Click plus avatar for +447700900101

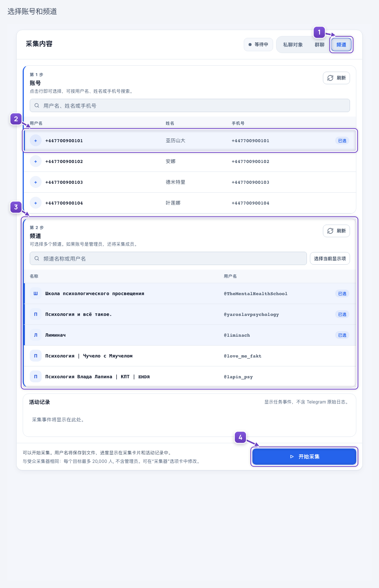[36, 141]
